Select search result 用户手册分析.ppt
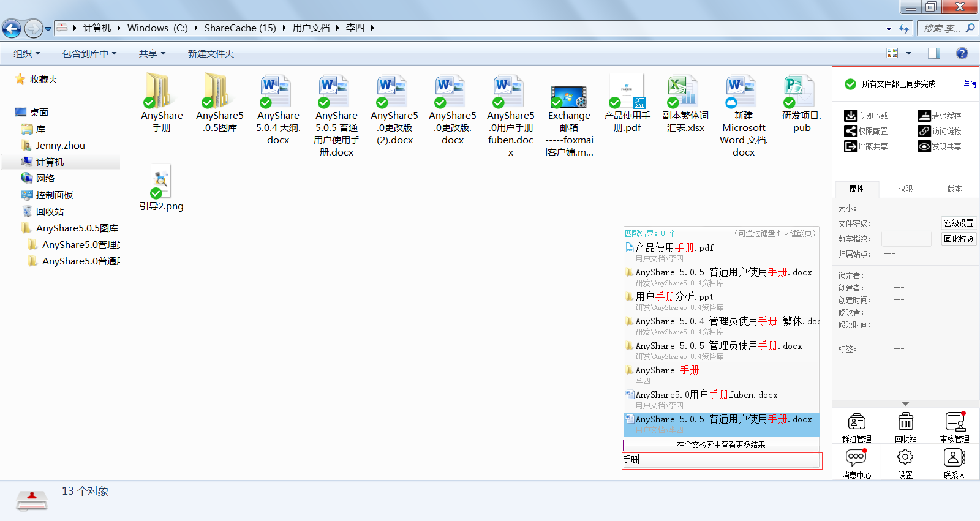980x521 pixels. pos(722,302)
